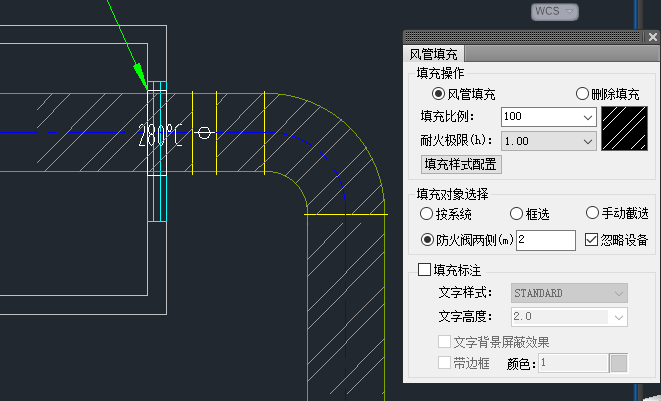Choose the 删除填充 radio option

point(582,94)
